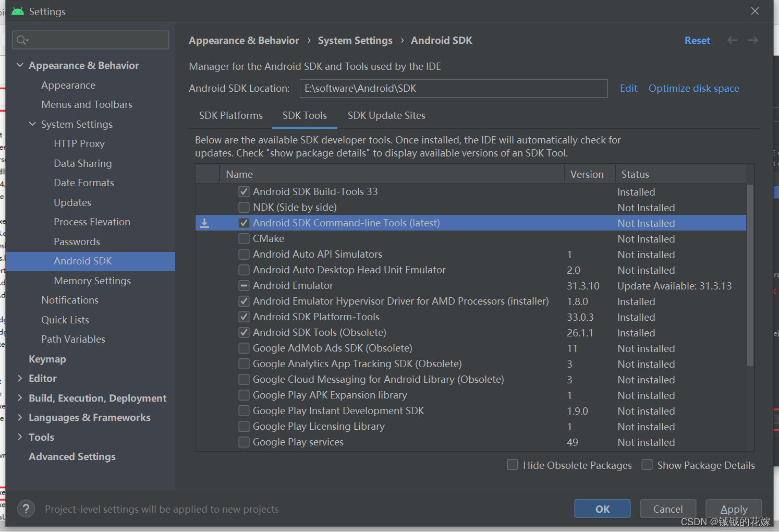Check the NDK (Side by side) box
The width and height of the screenshot is (779, 532).
[x=244, y=207]
